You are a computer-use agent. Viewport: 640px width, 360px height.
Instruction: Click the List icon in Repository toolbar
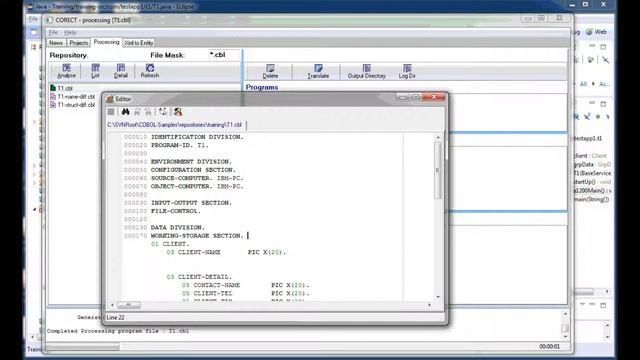pos(95,71)
